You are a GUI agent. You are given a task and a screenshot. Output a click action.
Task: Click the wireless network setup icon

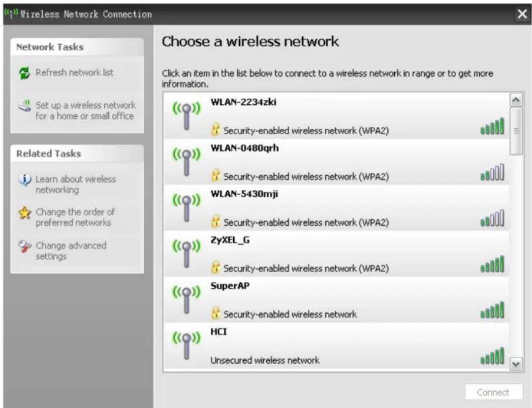[x=24, y=105]
